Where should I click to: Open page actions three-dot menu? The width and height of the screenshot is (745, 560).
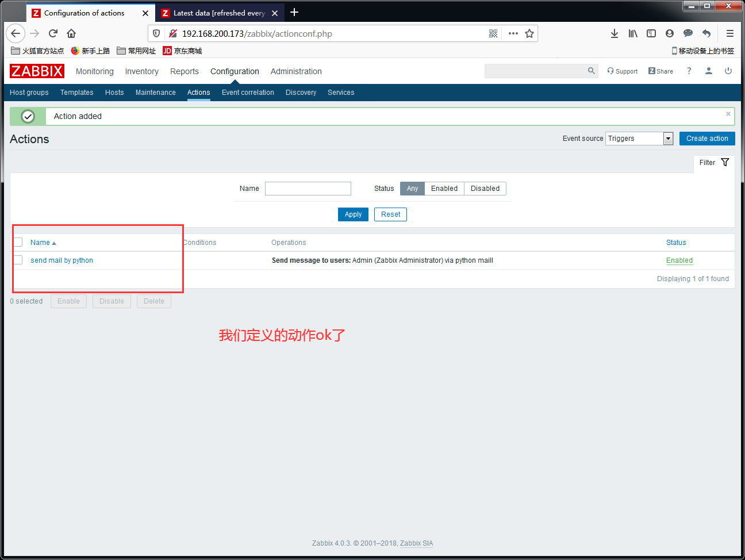click(513, 33)
